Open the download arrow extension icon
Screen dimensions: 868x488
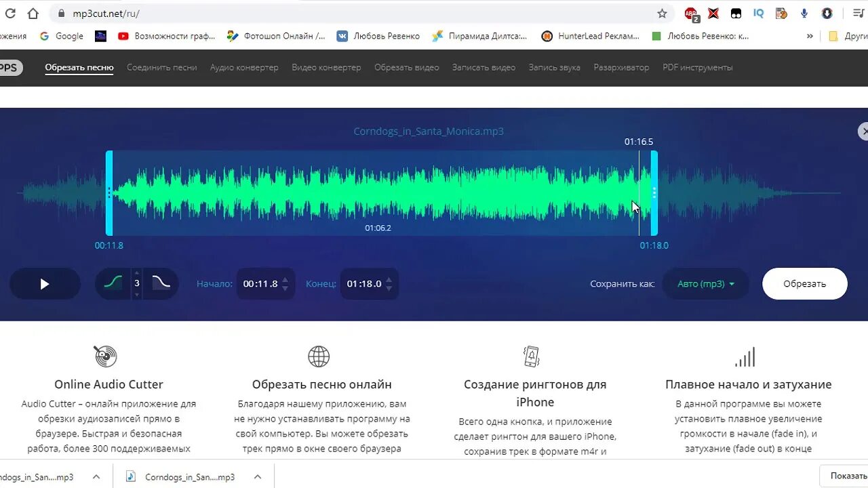click(827, 14)
